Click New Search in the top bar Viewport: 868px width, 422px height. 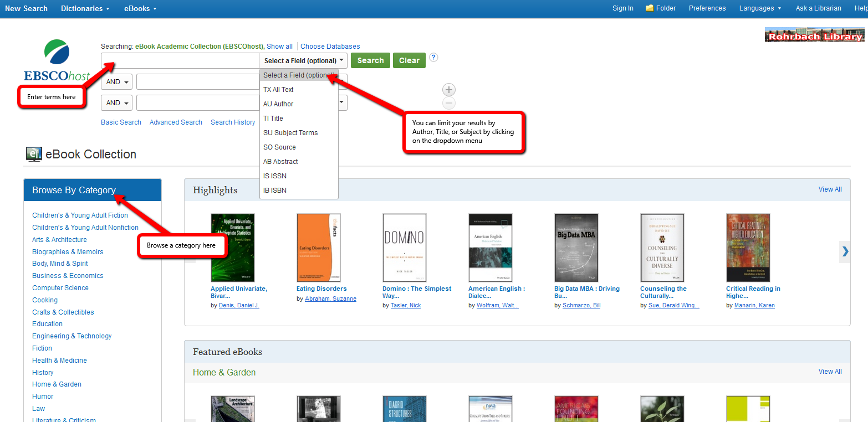(x=26, y=8)
